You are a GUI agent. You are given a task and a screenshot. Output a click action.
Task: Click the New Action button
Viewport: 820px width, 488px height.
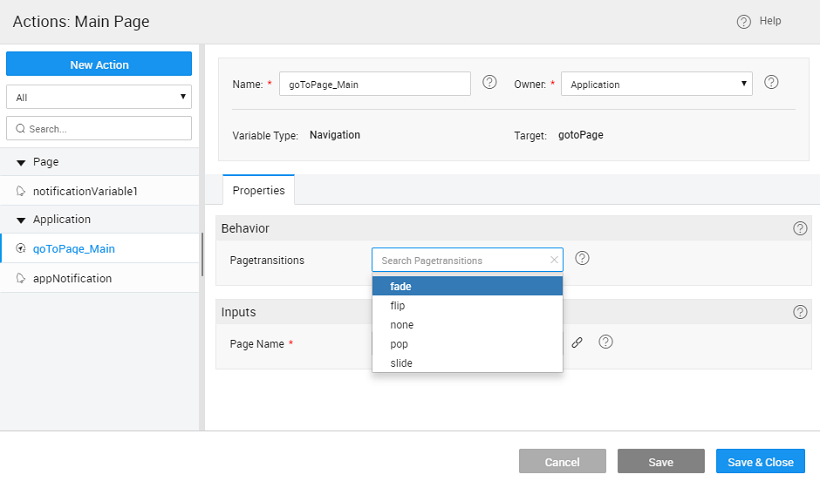click(x=99, y=65)
